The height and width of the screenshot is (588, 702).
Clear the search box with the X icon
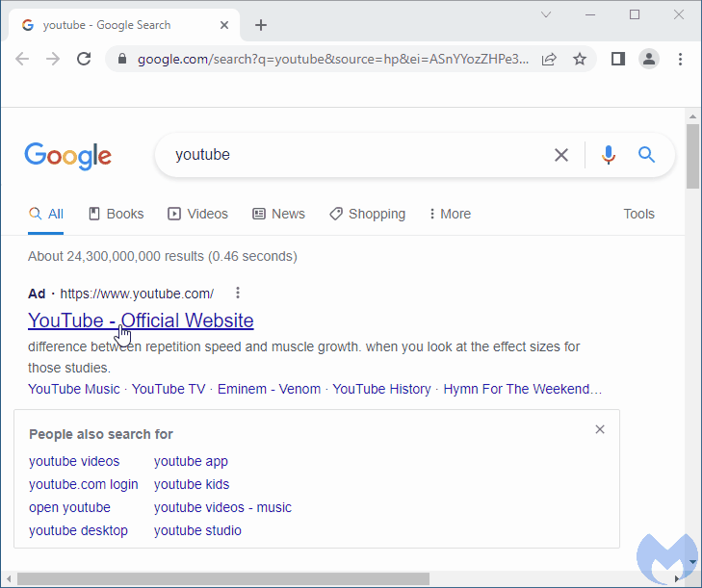[561, 155]
